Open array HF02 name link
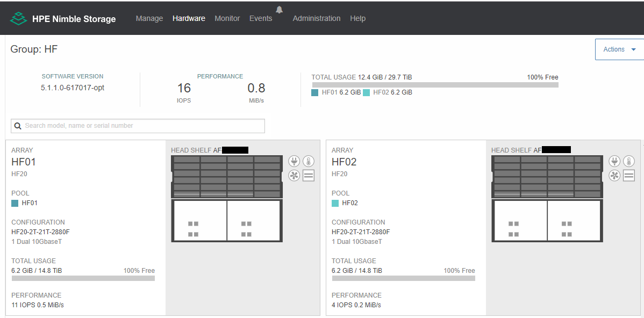This screenshot has width=644, height=318. click(x=344, y=162)
